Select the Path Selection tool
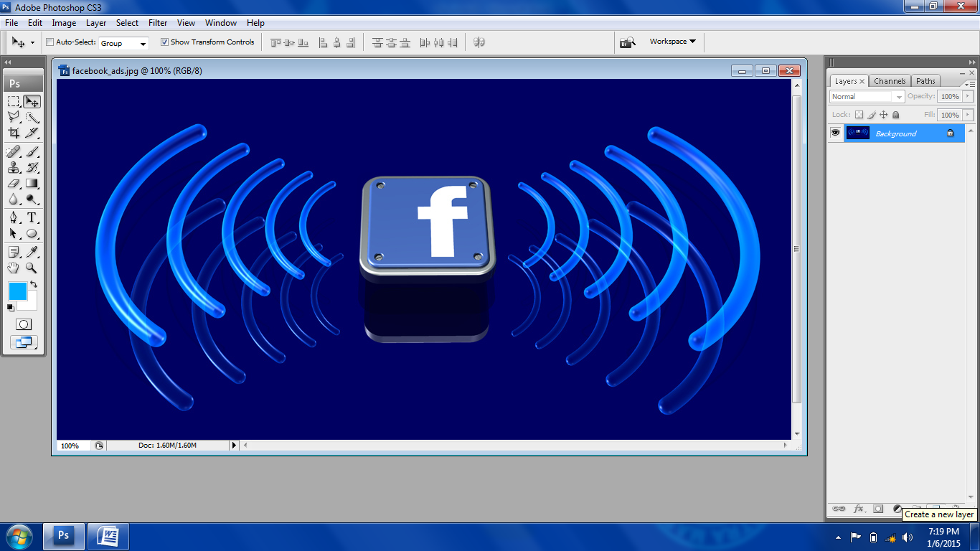 [x=14, y=234]
